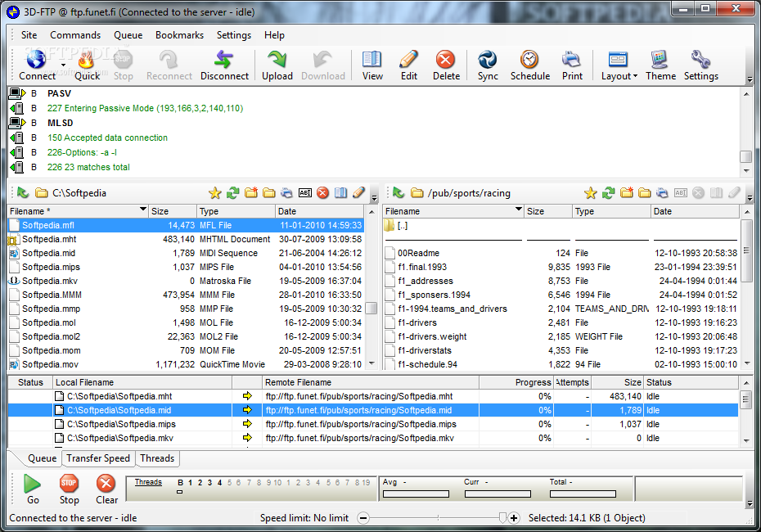This screenshot has height=532, width=761.
Task: Click local pane edit pencil icon
Action: pyautogui.click(x=358, y=193)
